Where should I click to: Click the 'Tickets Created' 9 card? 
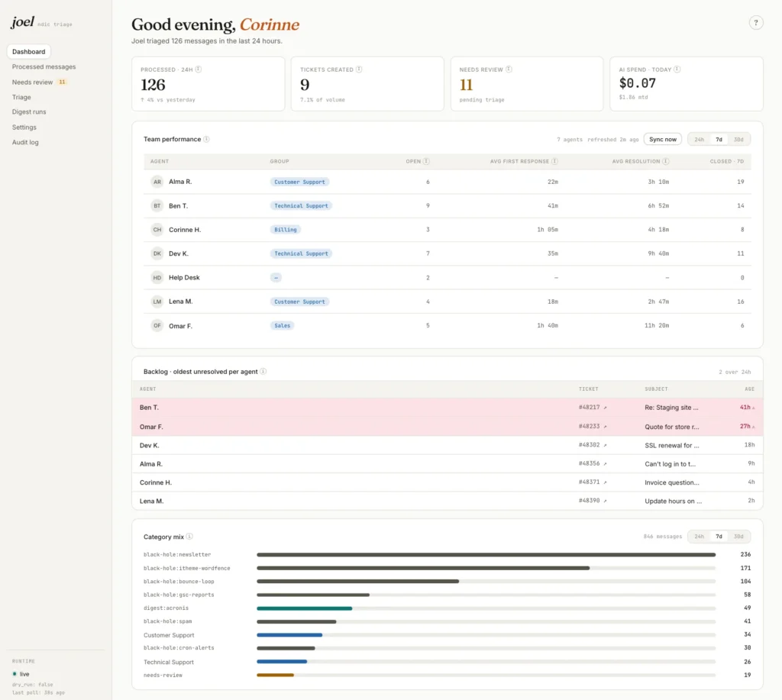click(367, 84)
